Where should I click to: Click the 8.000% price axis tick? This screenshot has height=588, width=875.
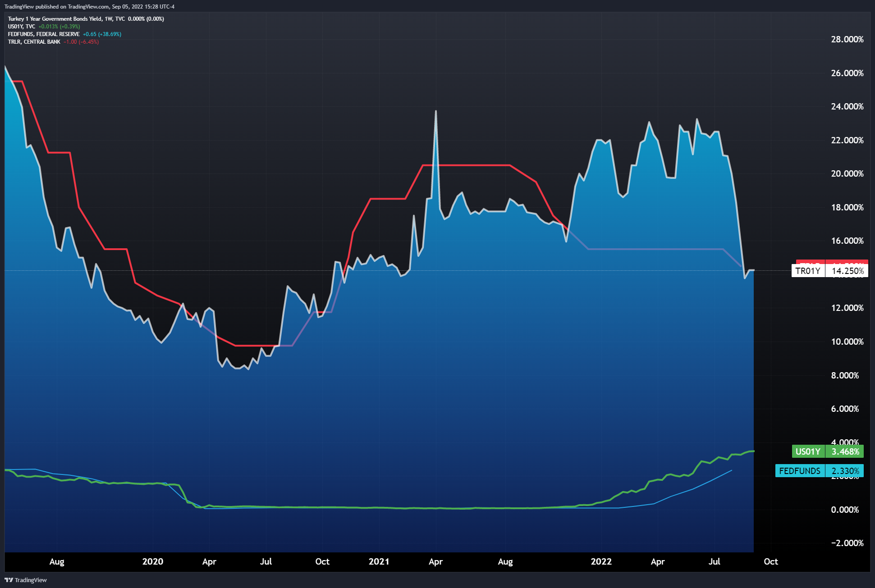pyautogui.click(x=845, y=375)
